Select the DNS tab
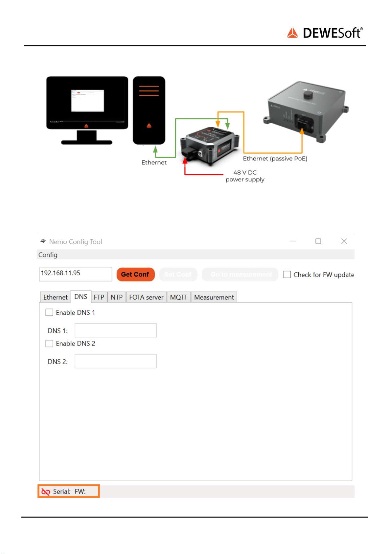Image resolution: width=392 pixels, height=554 pixels. 81,297
